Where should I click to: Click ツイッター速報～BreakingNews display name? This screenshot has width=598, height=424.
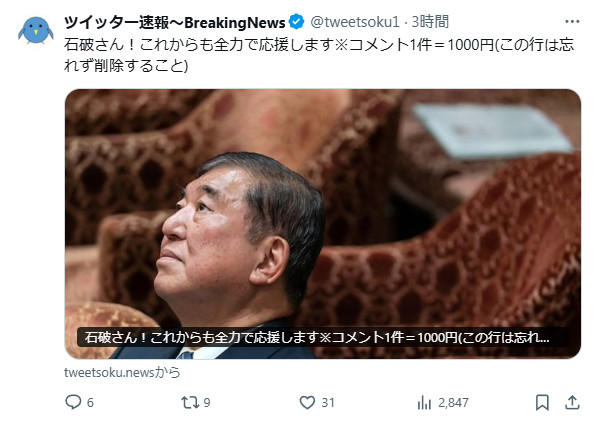pos(174,22)
